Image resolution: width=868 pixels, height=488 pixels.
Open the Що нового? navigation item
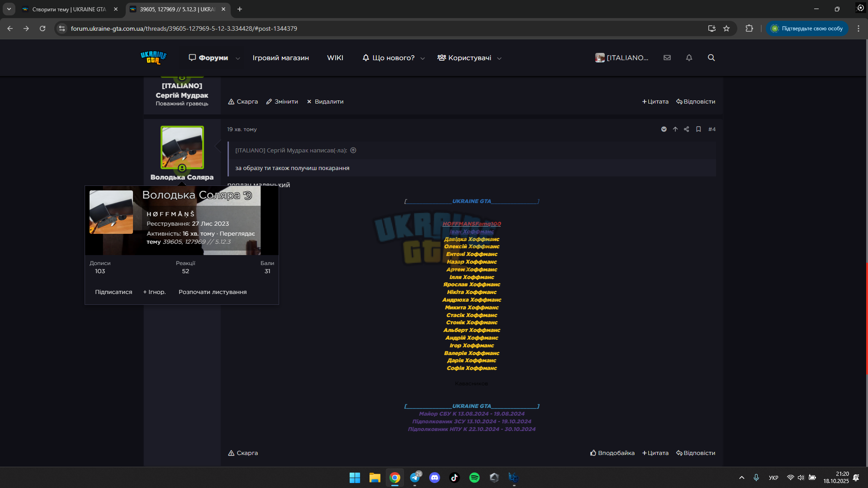389,58
